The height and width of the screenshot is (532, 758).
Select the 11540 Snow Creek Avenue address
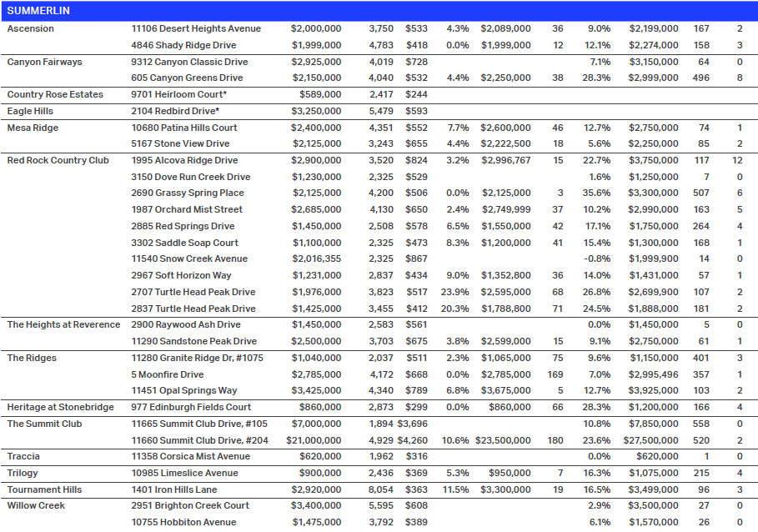(188, 259)
